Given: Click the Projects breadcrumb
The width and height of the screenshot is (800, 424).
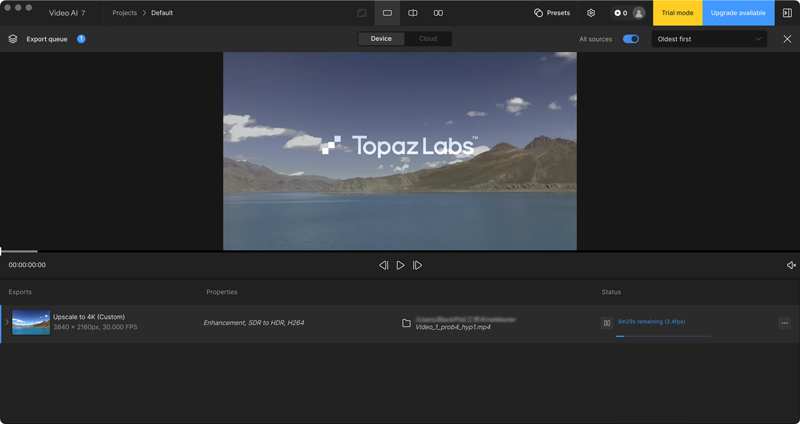Looking at the screenshot, I should point(124,13).
